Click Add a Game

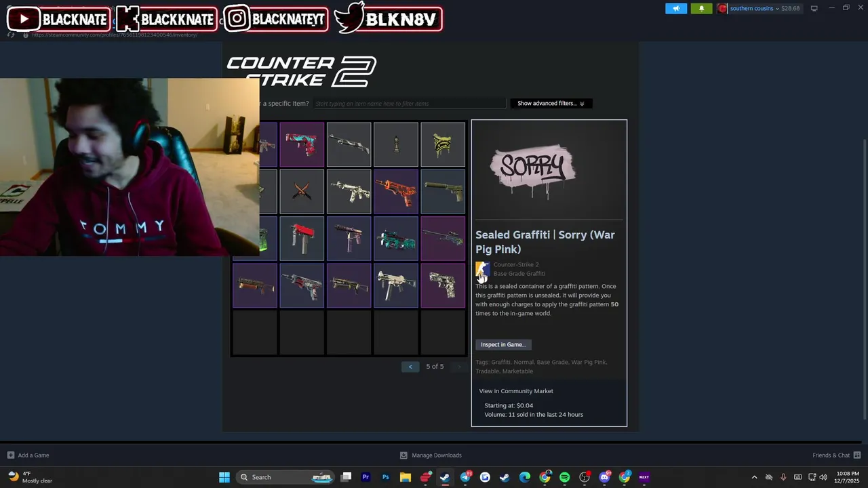pos(28,455)
